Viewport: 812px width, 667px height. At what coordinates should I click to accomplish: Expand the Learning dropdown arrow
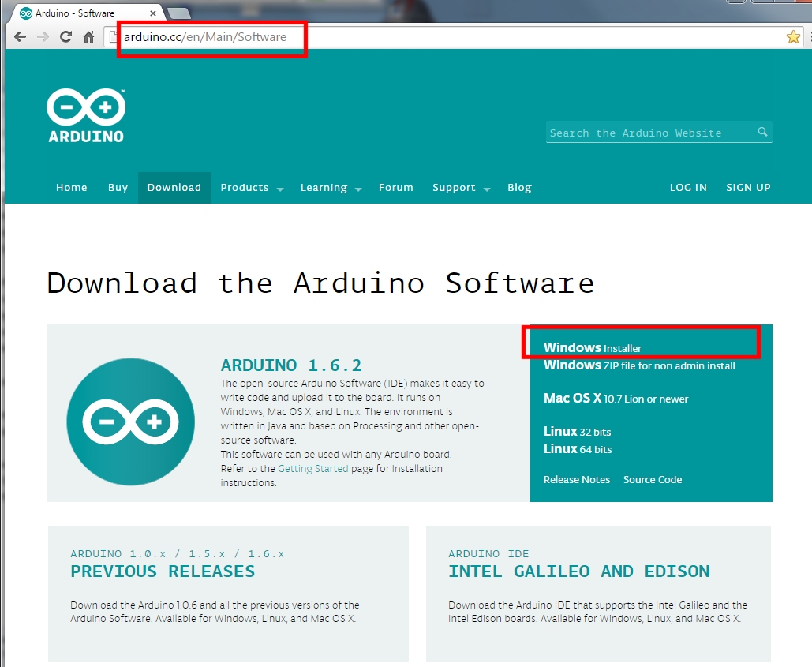pyautogui.click(x=358, y=189)
